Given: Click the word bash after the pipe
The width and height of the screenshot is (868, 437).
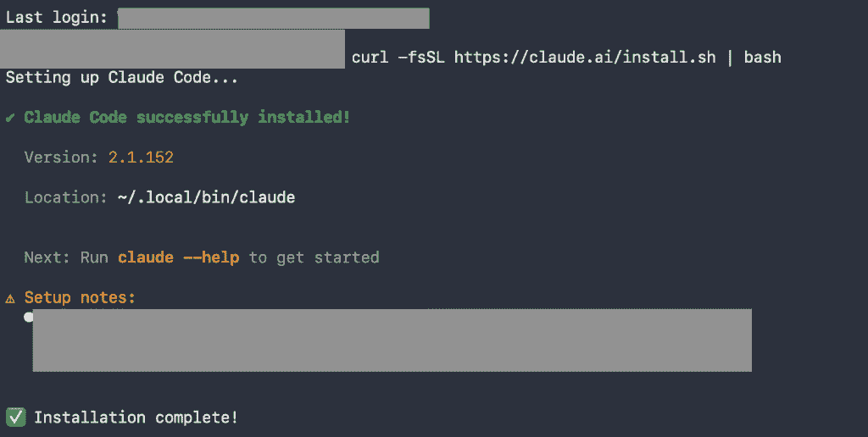Looking at the screenshot, I should pos(762,57).
